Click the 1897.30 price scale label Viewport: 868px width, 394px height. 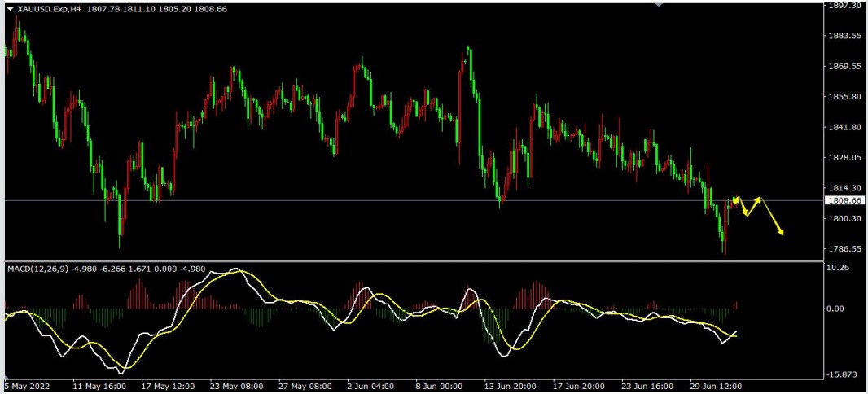coord(844,5)
